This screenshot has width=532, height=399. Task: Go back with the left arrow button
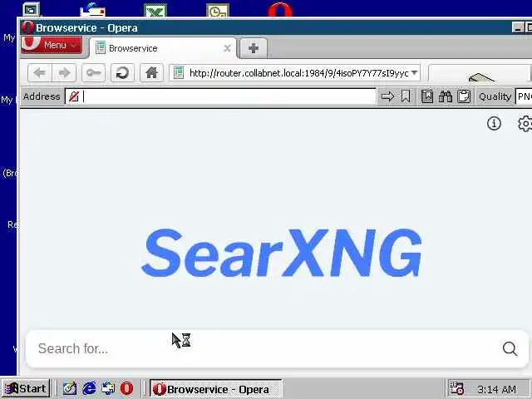(40, 72)
